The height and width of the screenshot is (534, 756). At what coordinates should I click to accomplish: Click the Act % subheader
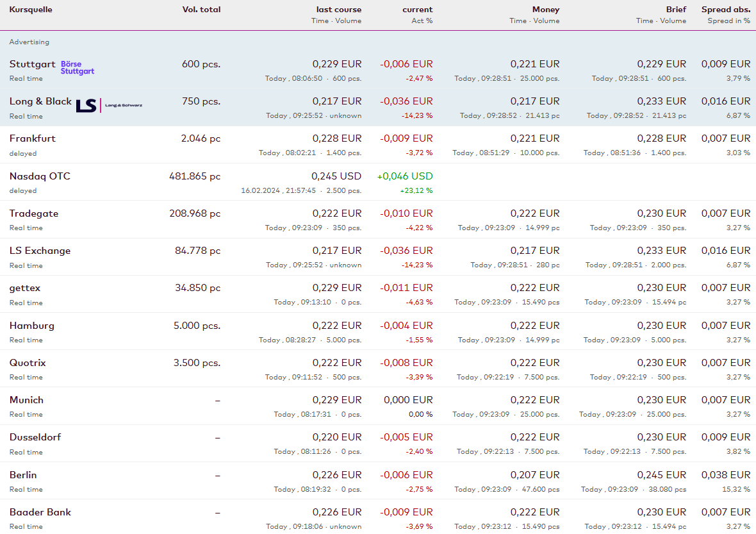tap(422, 21)
